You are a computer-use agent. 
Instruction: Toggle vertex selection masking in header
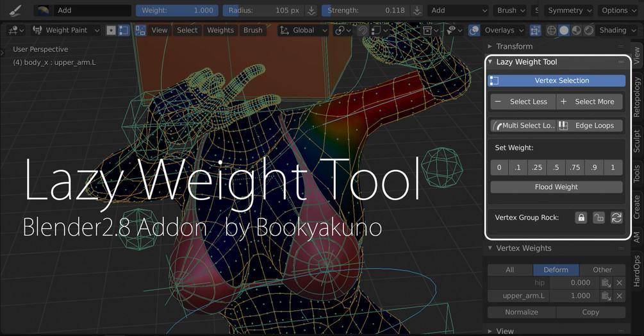coord(123,30)
